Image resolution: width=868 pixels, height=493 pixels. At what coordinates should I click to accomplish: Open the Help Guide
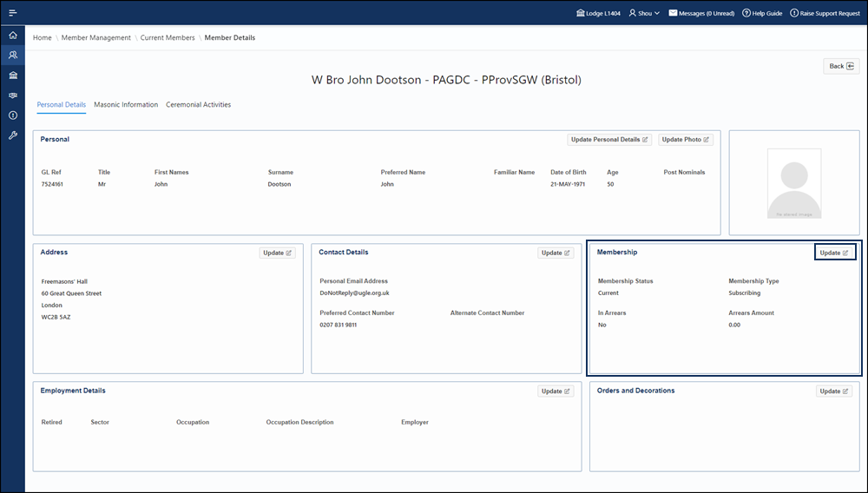point(762,13)
